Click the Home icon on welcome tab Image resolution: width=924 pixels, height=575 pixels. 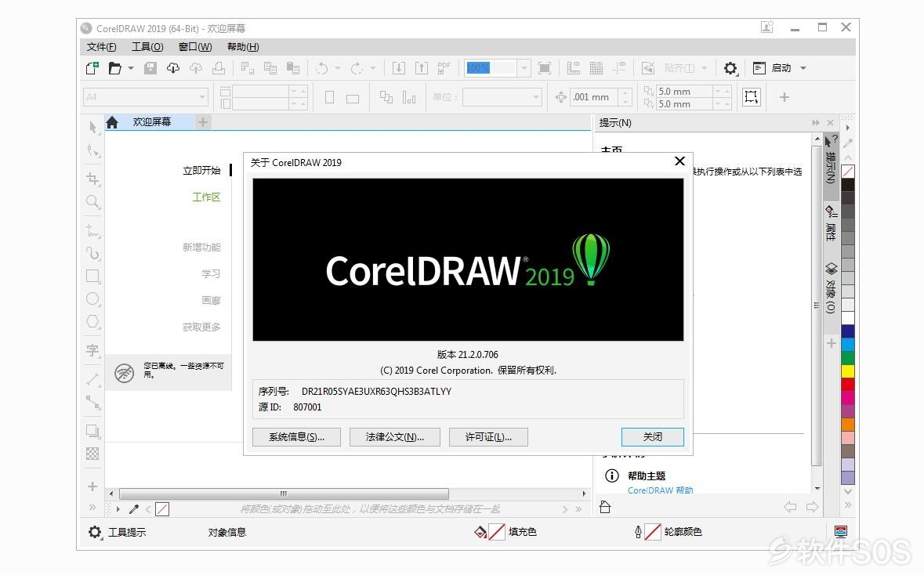[x=112, y=122]
